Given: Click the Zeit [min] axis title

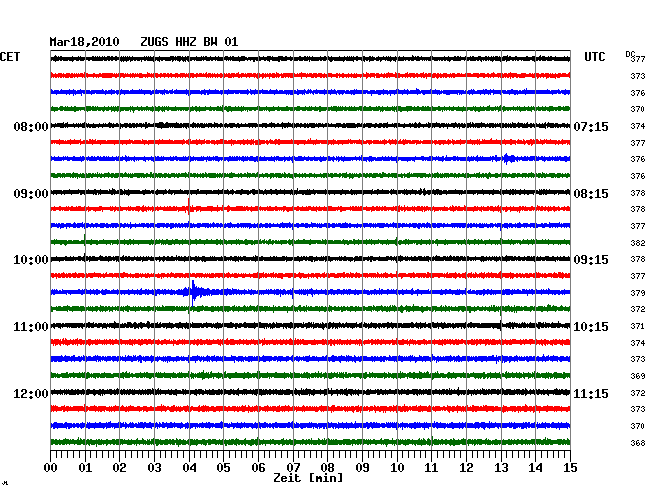Looking at the screenshot, I should (x=308, y=478).
